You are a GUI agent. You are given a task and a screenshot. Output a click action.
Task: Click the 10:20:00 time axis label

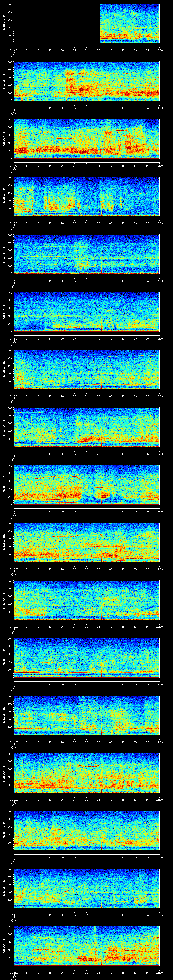[13, 684]
